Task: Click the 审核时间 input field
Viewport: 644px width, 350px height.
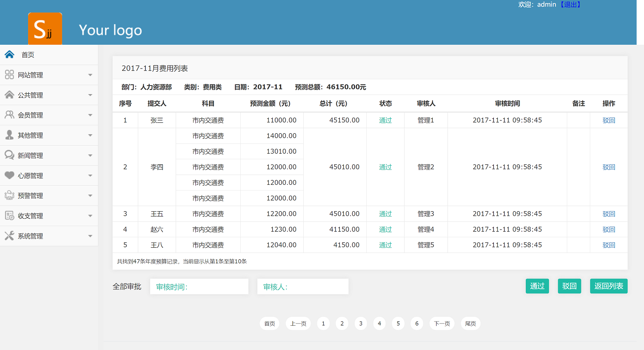Action: pyautogui.click(x=199, y=286)
